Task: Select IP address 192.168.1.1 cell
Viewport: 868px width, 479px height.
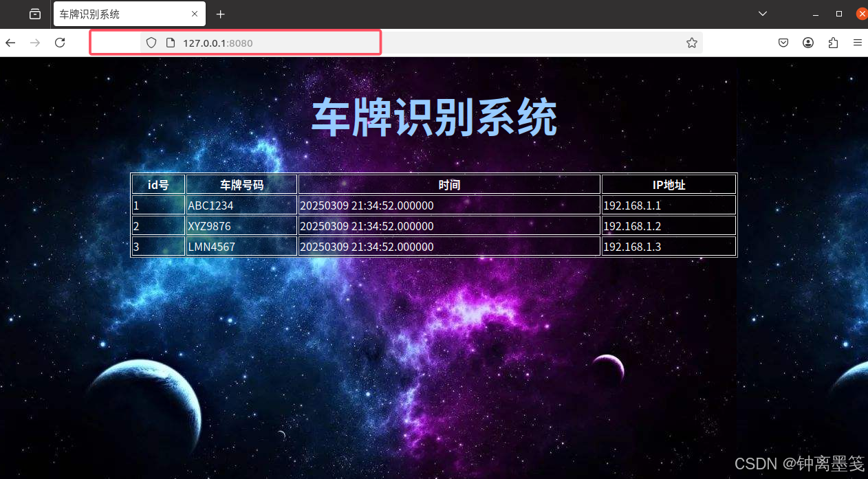Action: coord(669,205)
